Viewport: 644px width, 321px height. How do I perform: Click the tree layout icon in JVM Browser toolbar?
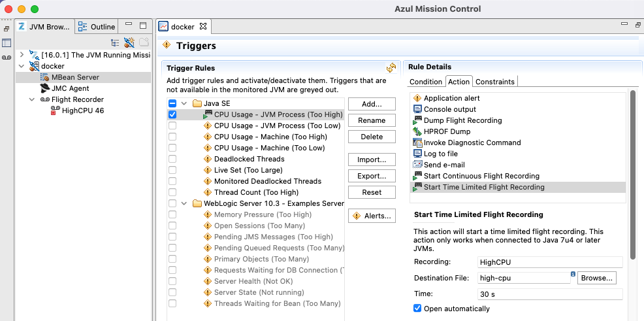click(115, 42)
